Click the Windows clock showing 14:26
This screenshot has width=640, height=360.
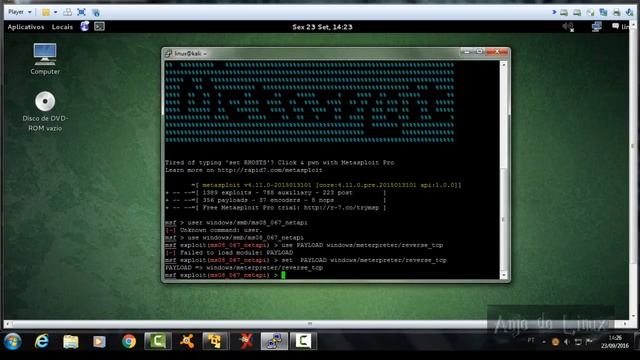tap(615, 342)
